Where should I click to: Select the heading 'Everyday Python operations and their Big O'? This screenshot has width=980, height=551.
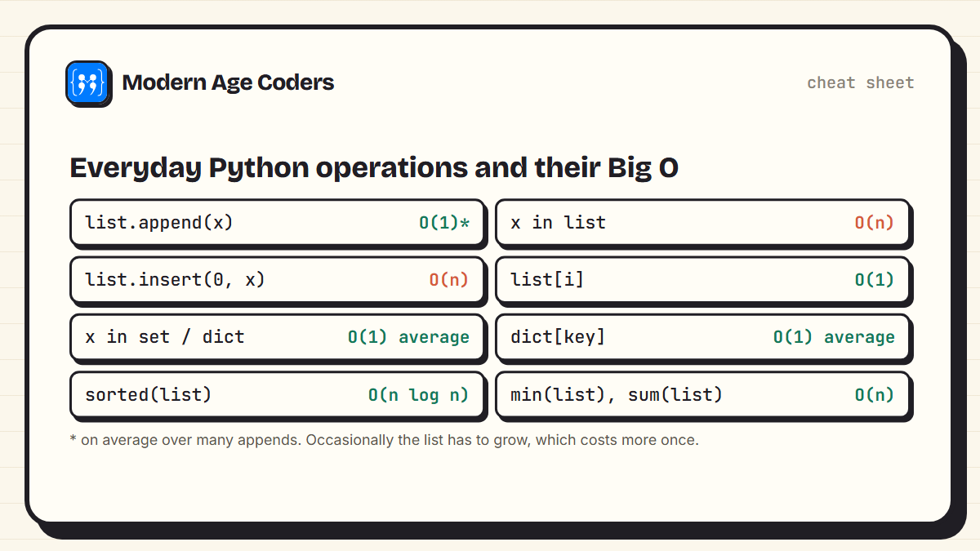pyautogui.click(x=374, y=168)
